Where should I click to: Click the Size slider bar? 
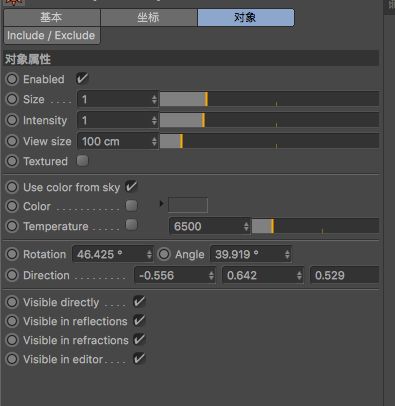click(x=269, y=99)
